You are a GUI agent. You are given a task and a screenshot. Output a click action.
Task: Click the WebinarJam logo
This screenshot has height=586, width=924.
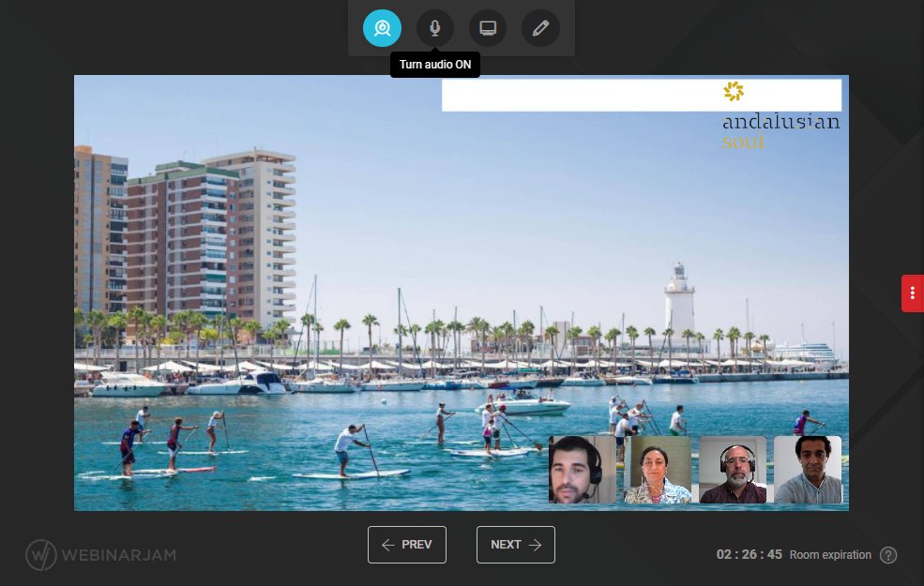click(100, 555)
